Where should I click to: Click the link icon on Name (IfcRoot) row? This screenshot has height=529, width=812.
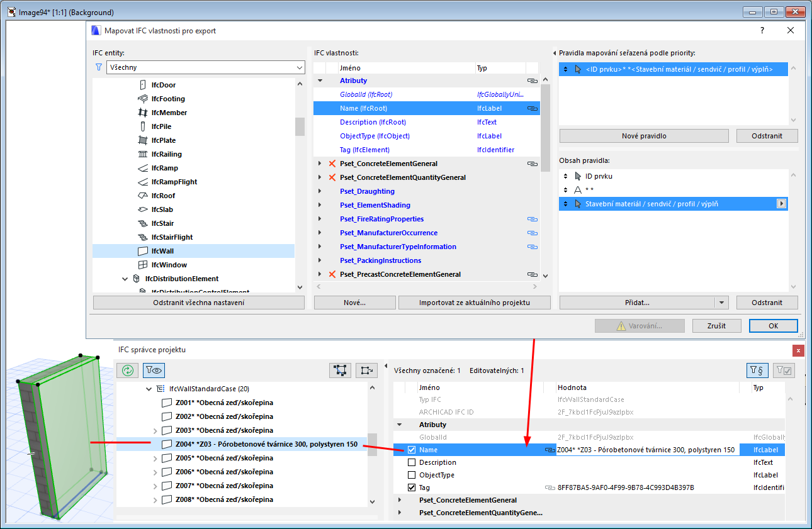[x=532, y=109]
